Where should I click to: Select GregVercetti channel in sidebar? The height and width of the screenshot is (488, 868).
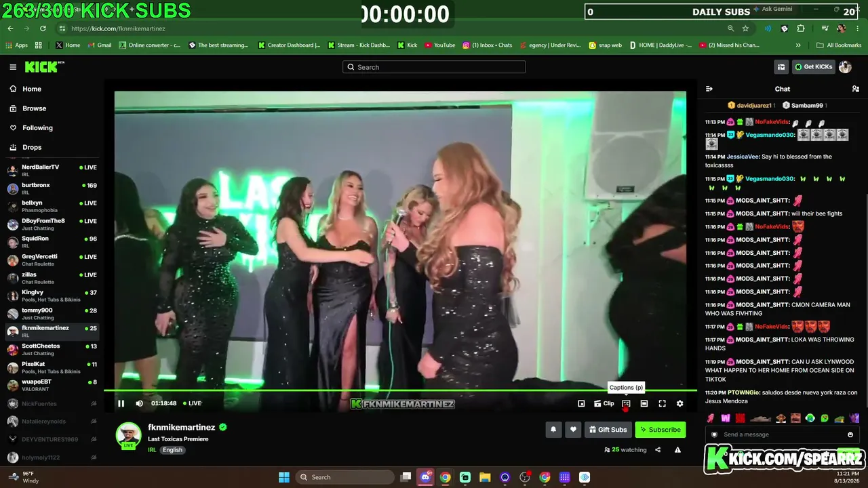52,260
